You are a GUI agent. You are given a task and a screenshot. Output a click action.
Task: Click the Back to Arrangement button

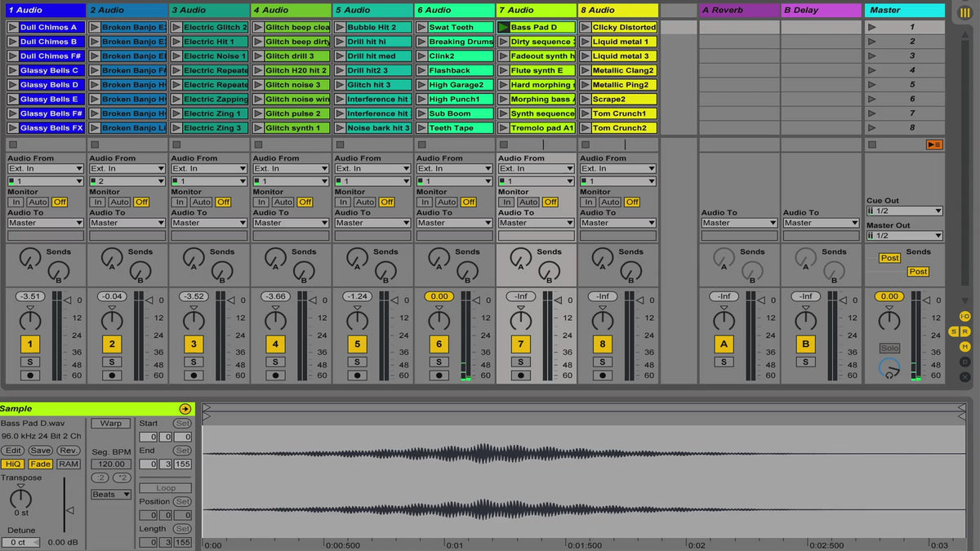click(934, 144)
